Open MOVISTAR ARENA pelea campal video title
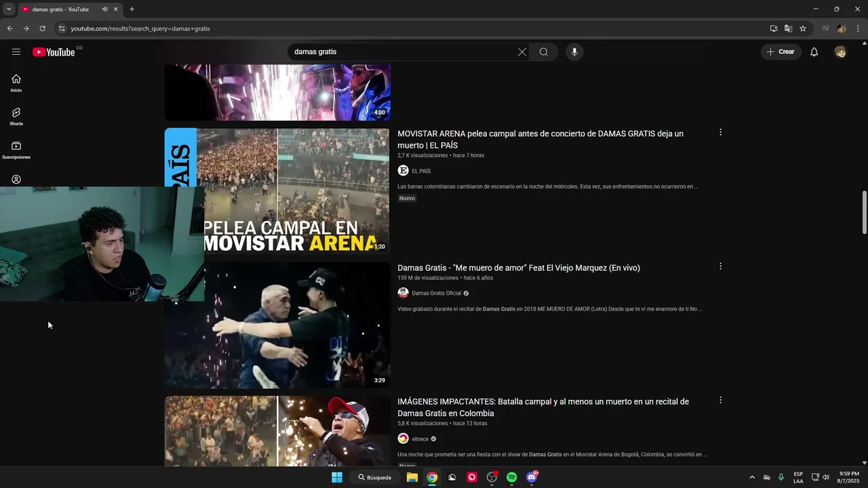The height and width of the screenshot is (488, 868). 540,140
